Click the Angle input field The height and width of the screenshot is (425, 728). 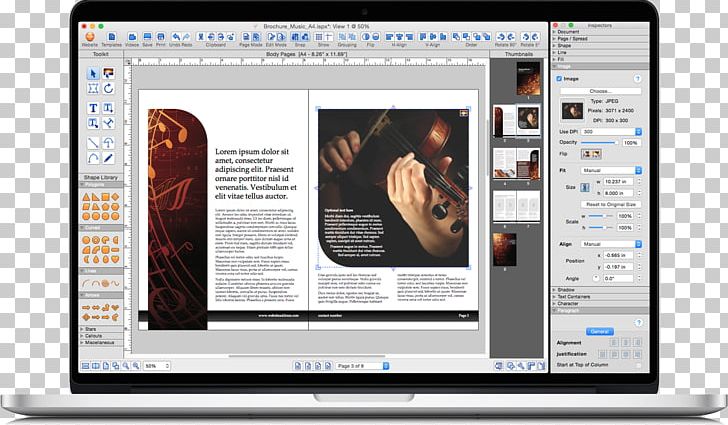tap(618, 279)
